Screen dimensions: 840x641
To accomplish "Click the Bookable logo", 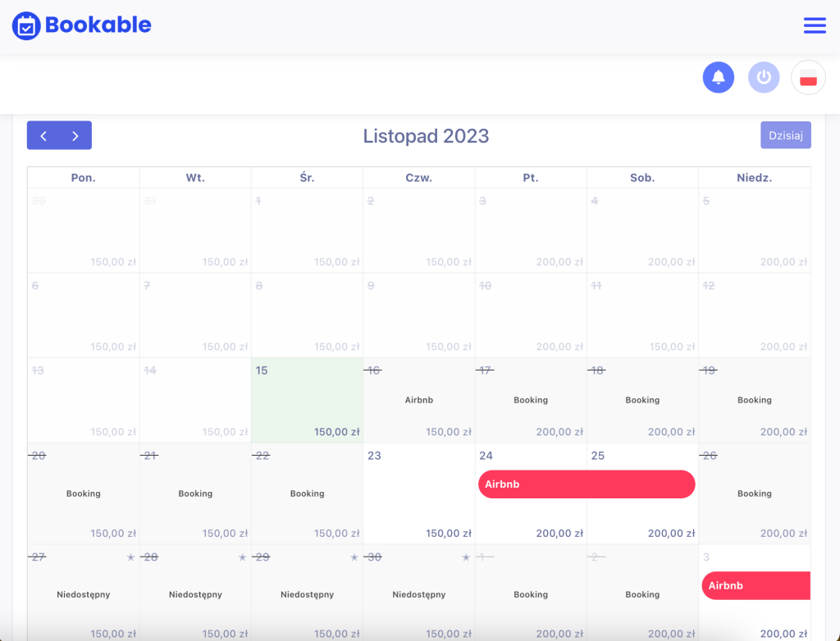I will pyautogui.click(x=81, y=25).
